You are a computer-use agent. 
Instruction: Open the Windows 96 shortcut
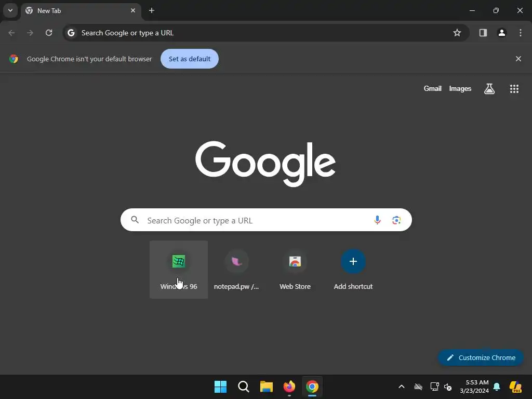pos(179,270)
